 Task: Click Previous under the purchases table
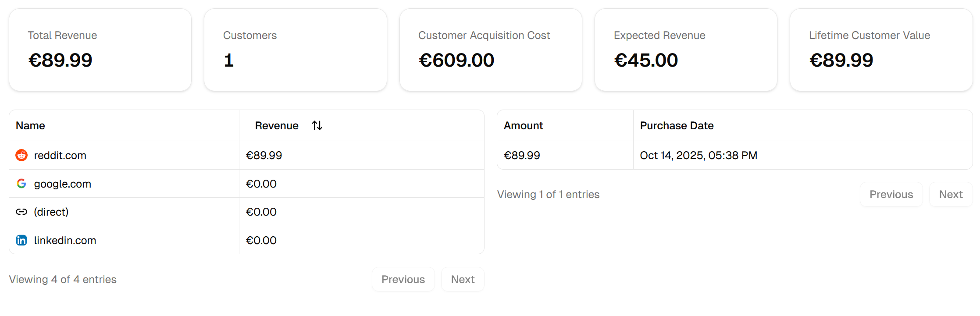click(x=891, y=194)
